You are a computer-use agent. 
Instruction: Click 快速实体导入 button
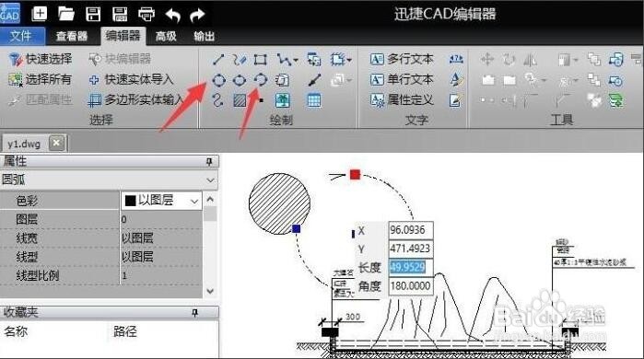click(131, 79)
